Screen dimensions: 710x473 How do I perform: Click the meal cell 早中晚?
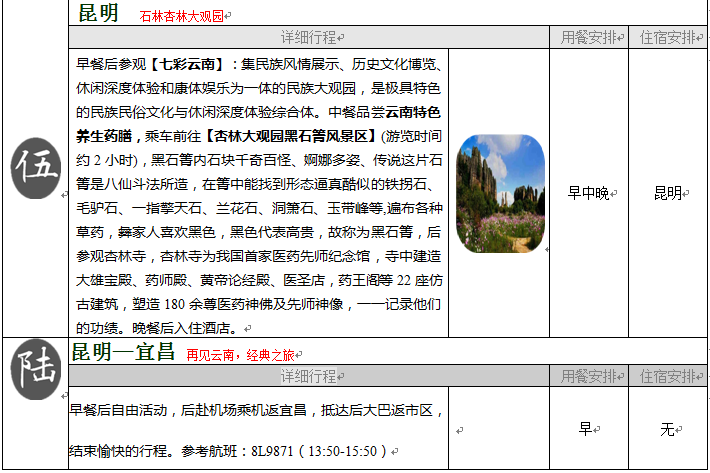588,193
